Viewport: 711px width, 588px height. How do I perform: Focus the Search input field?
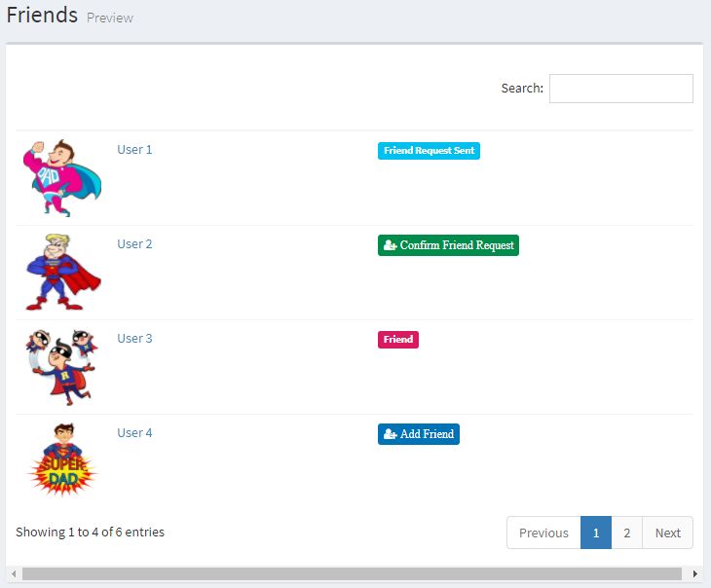click(x=620, y=89)
